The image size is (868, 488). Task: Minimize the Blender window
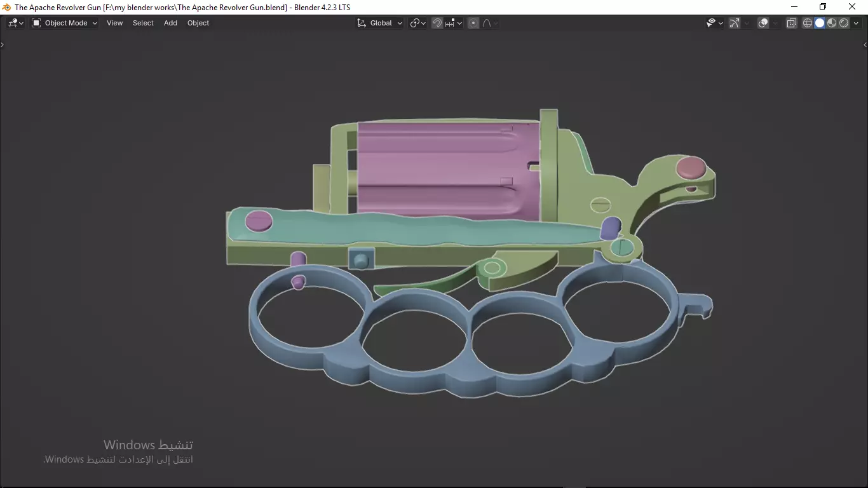[x=794, y=7]
